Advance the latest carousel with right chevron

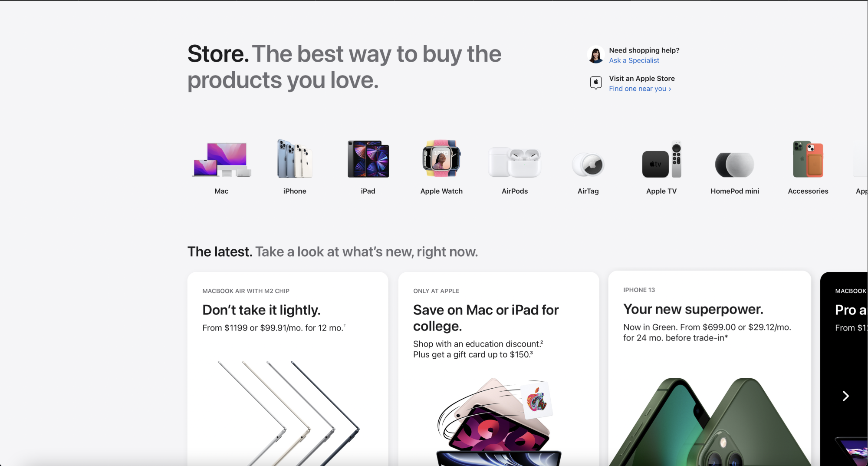(845, 396)
